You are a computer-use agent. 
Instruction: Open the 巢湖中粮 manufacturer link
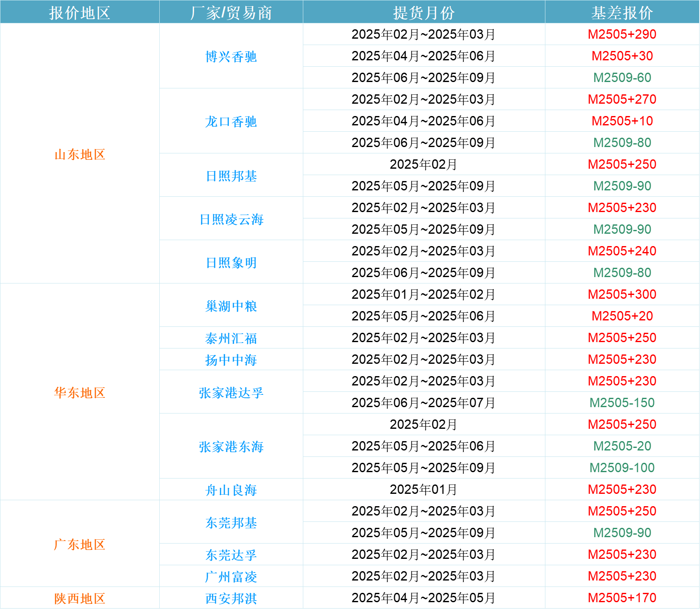click(x=231, y=306)
